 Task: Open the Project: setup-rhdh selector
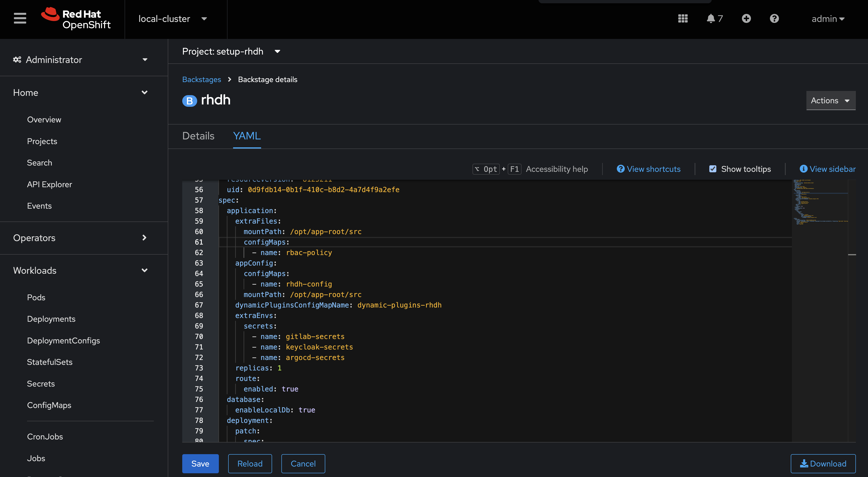[x=231, y=52]
